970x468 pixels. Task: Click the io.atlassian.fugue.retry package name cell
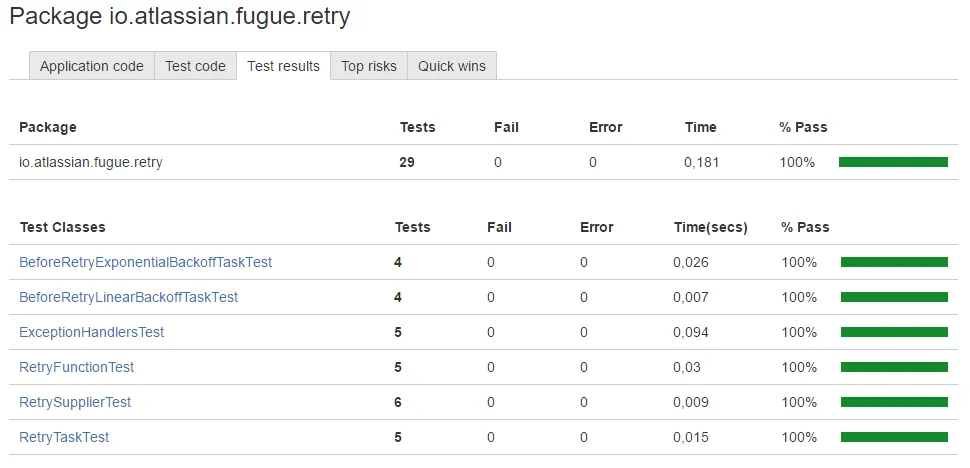point(91,163)
